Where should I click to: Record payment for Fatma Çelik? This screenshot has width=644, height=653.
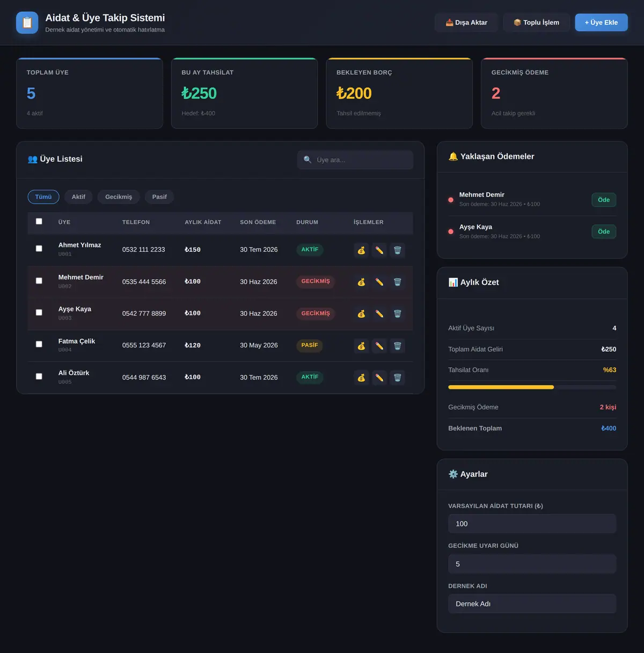click(x=361, y=346)
